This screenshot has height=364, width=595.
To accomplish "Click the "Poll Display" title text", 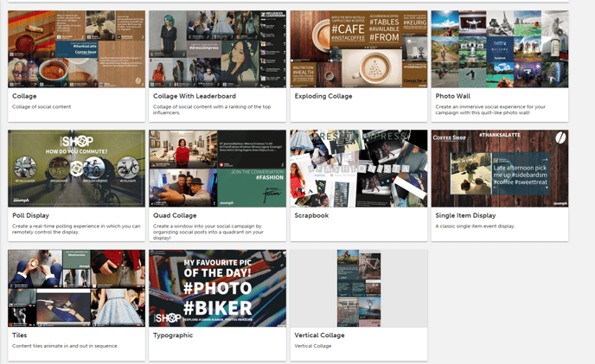I will pyautogui.click(x=30, y=215).
